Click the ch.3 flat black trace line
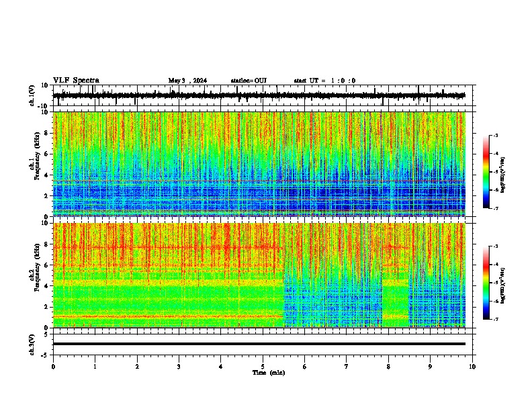 coord(259,344)
